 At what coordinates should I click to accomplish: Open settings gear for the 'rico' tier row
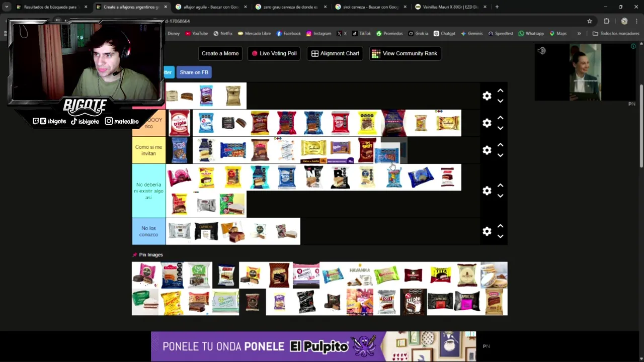(x=487, y=123)
